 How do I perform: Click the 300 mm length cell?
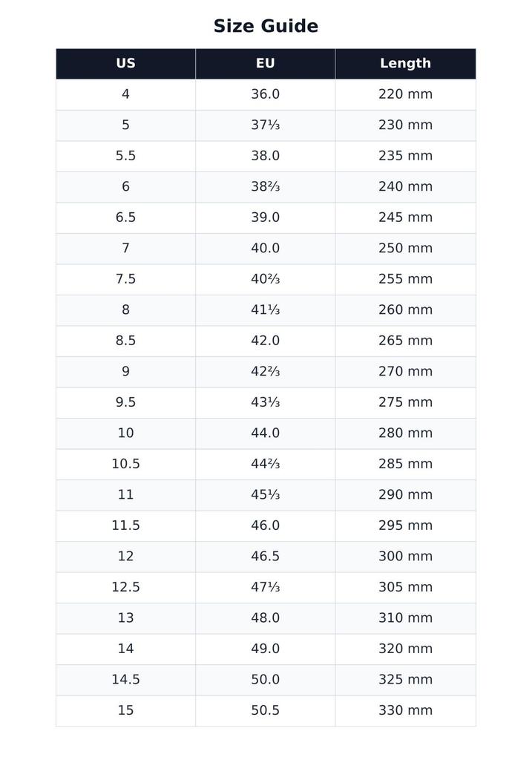click(x=405, y=557)
